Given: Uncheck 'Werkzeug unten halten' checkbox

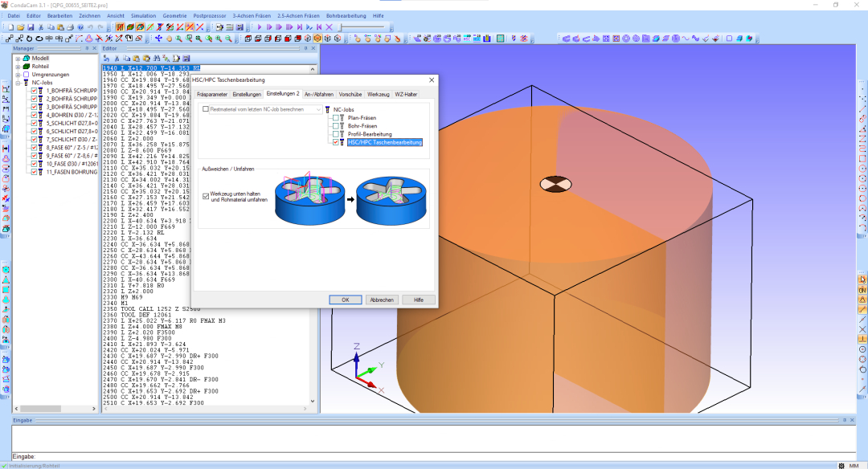Looking at the screenshot, I should click(x=206, y=195).
